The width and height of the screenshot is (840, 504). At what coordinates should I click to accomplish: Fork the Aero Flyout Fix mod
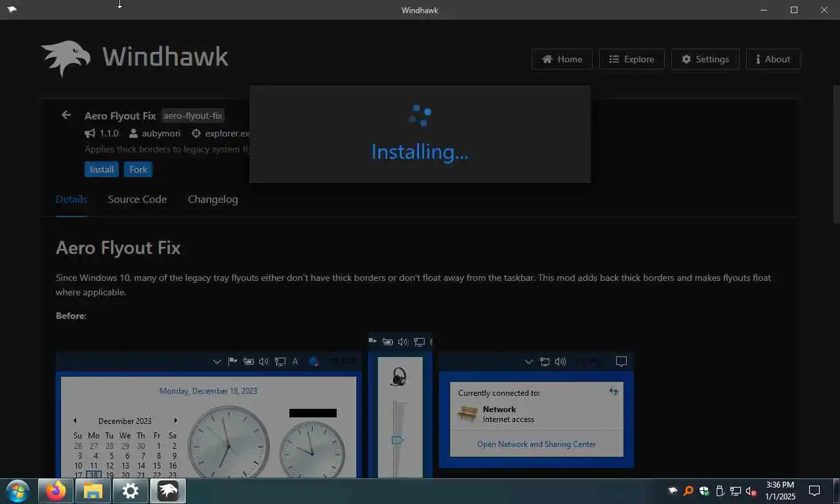138,169
